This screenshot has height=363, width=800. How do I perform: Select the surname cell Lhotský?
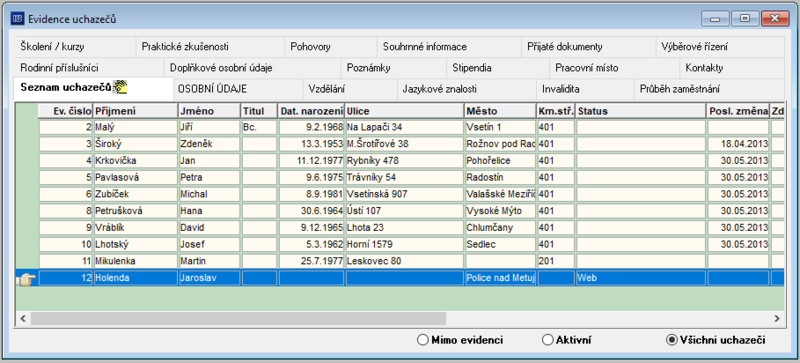135,245
